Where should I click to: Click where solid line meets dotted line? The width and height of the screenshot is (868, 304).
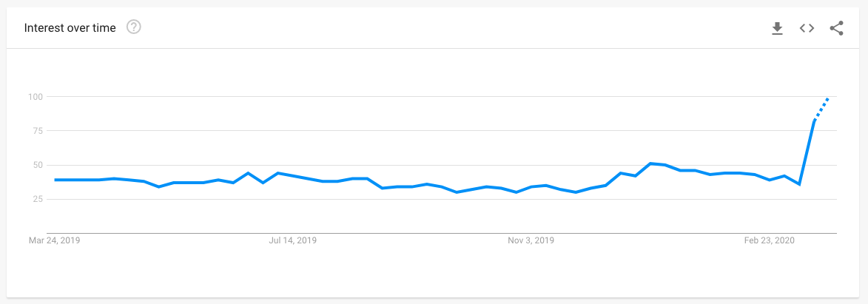tap(814, 121)
